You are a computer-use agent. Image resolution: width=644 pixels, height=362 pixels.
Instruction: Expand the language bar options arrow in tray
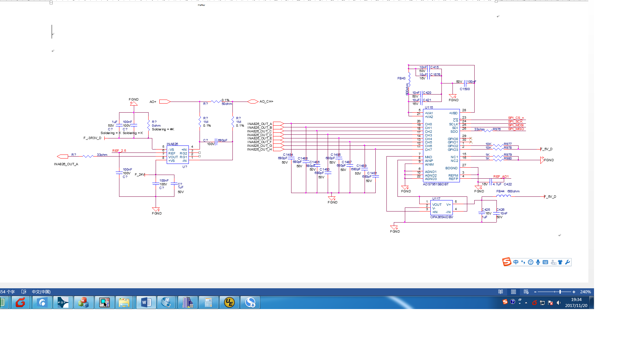tap(520, 304)
